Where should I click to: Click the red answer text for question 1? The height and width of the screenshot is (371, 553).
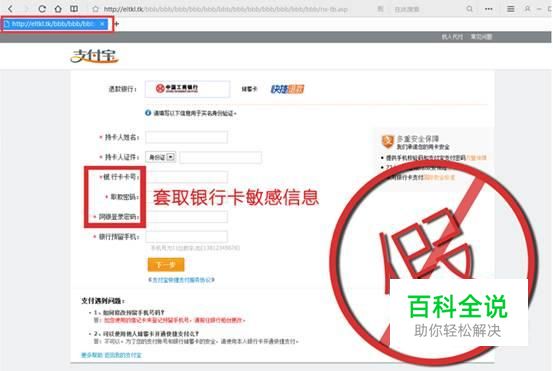coord(174,321)
